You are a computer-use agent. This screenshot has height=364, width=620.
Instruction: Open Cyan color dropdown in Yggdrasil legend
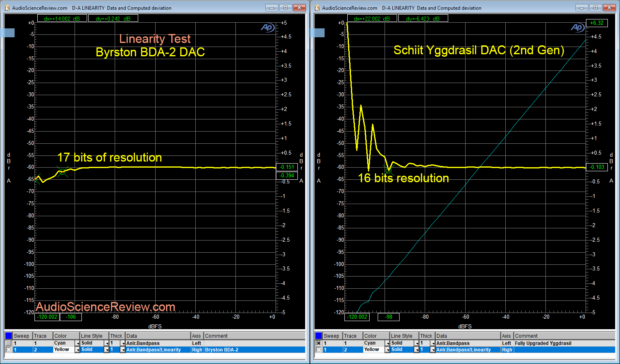pos(387,343)
